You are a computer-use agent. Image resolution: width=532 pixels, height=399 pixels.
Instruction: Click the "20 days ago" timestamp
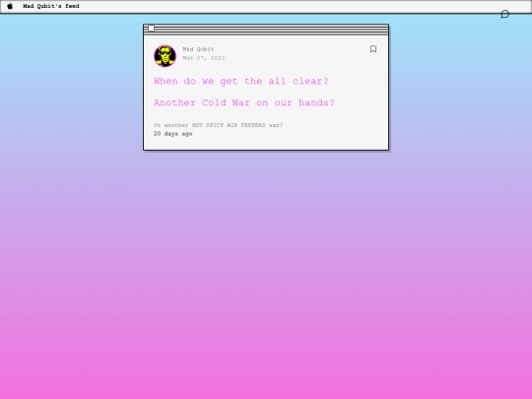click(x=173, y=134)
